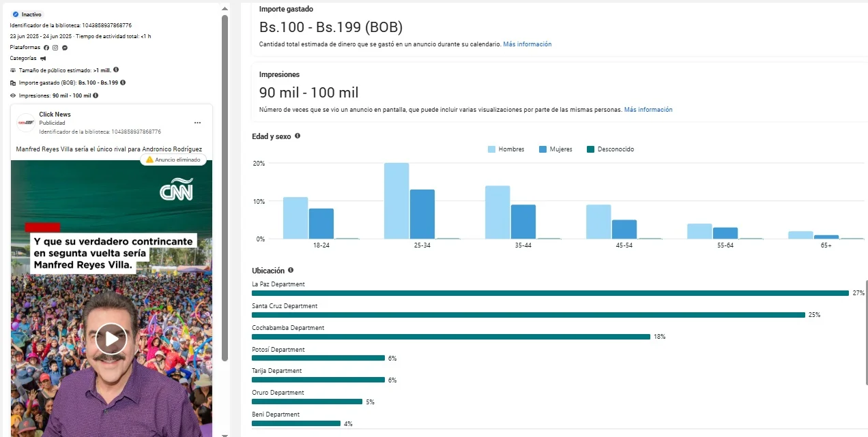Screen dimensions: 868x437
Task: Click Más información link under Importe gastado
Action: coord(527,44)
